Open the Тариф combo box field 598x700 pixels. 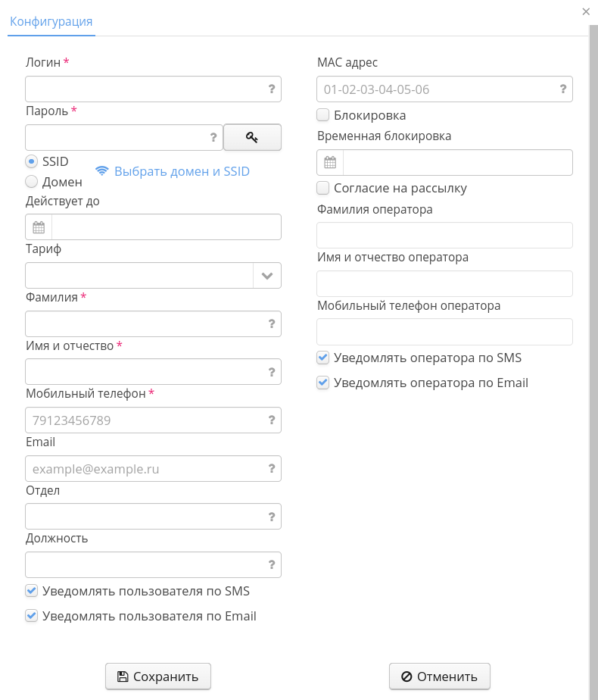tap(139, 276)
